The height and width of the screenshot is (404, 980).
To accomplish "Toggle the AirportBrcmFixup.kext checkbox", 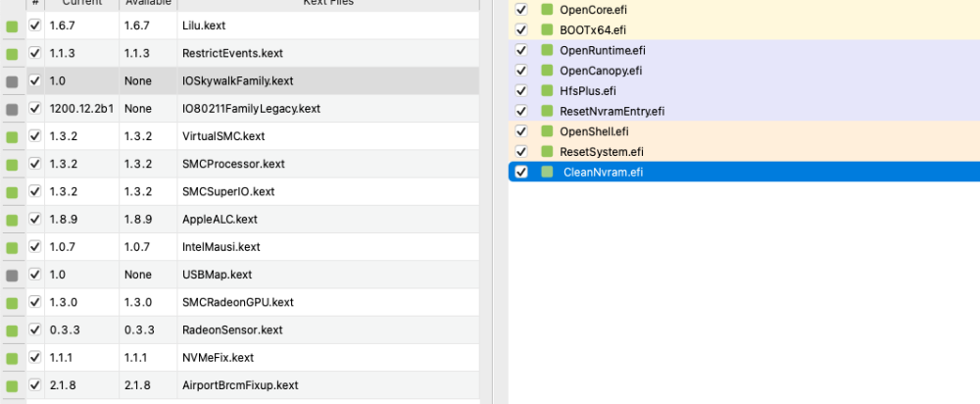I will [x=35, y=384].
